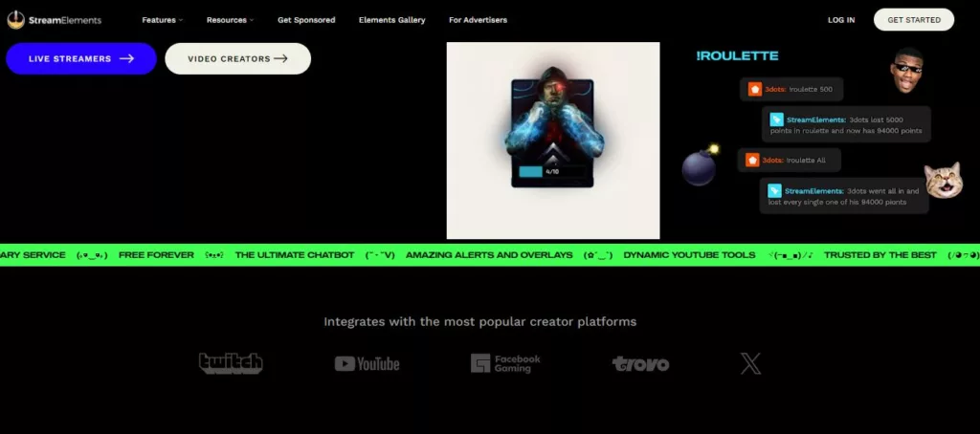Click 'FREE FOREVER' in the green ticker
The width and height of the screenshot is (980, 434).
[156, 255]
